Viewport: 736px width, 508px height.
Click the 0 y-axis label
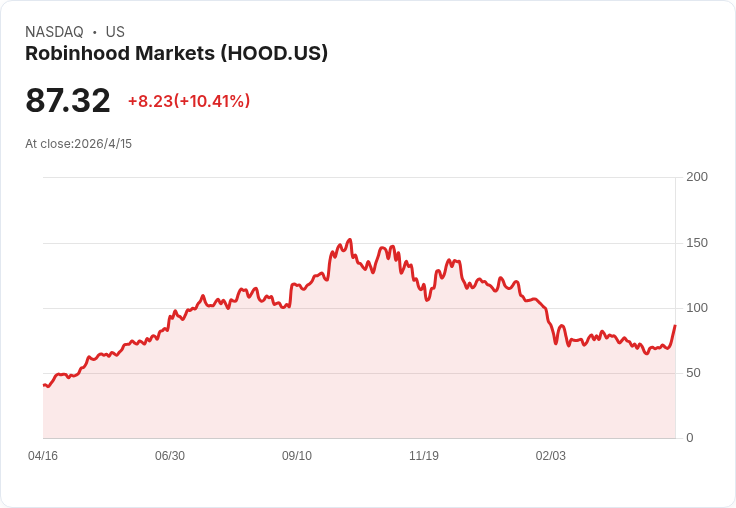click(x=690, y=438)
